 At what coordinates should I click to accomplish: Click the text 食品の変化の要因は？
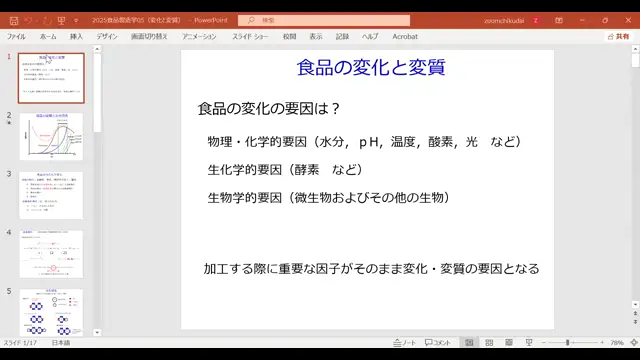coord(269,109)
